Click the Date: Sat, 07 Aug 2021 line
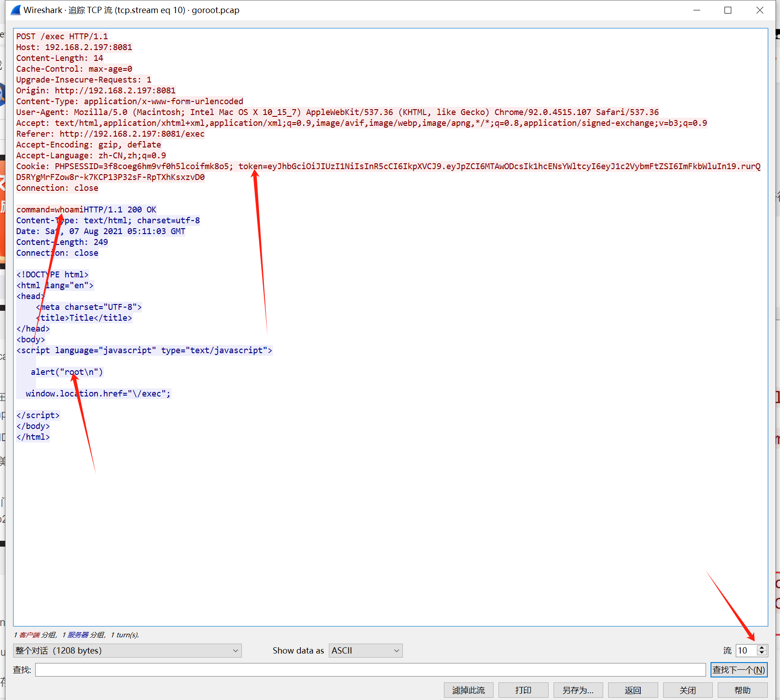 coord(101,231)
